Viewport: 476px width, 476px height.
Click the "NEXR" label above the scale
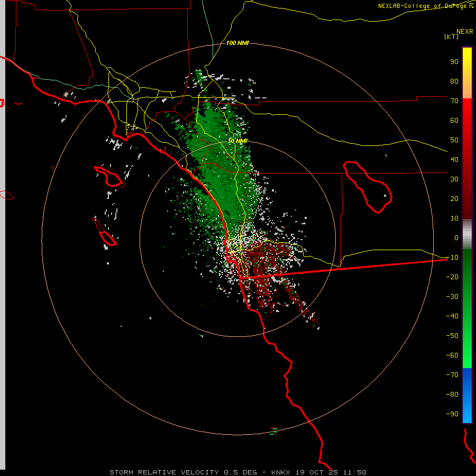click(x=465, y=32)
